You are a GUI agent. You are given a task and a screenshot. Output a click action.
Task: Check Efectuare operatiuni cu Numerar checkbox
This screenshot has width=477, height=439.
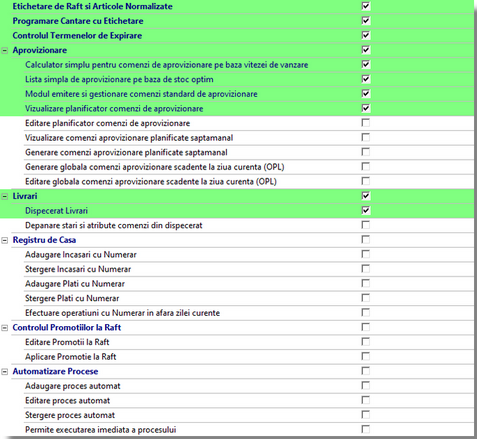click(366, 313)
